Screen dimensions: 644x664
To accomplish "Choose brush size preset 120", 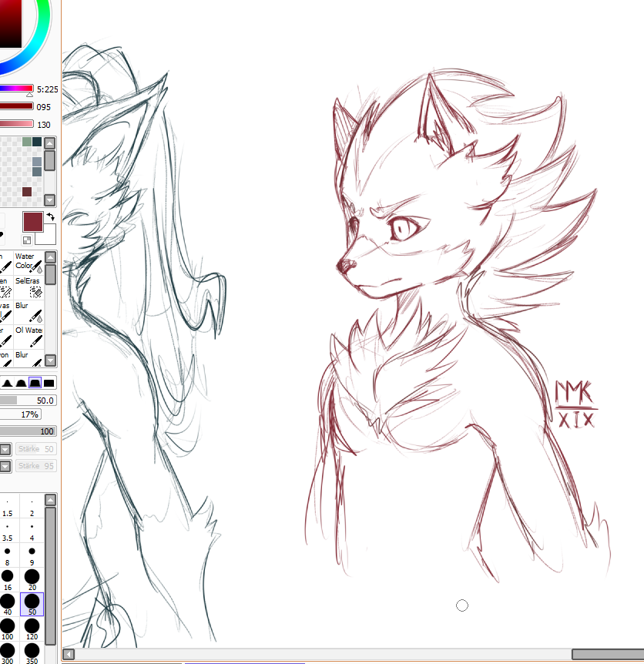I will pyautogui.click(x=32, y=630).
